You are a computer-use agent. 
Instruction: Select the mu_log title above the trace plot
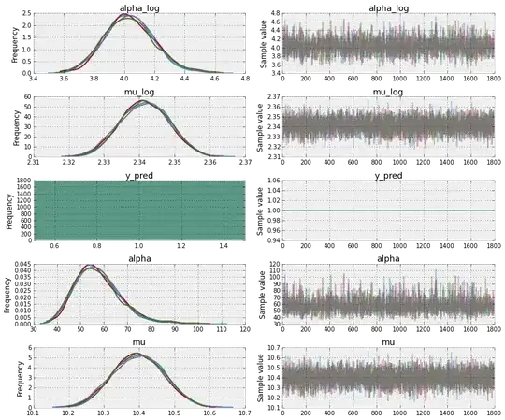coord(388,92)
